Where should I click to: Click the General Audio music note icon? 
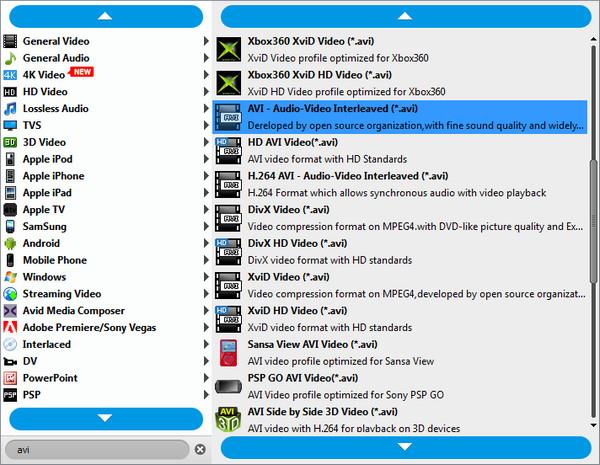(x=10, y=58)
